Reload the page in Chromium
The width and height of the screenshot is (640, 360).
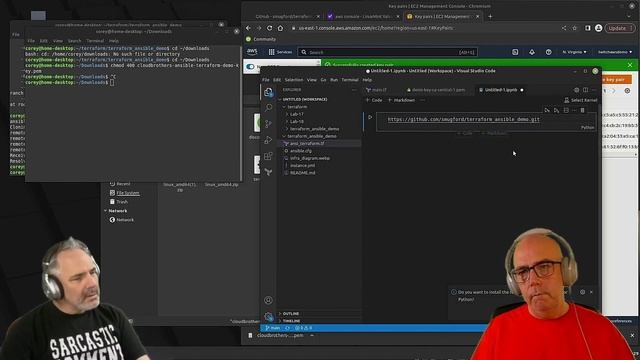(269, 28)
